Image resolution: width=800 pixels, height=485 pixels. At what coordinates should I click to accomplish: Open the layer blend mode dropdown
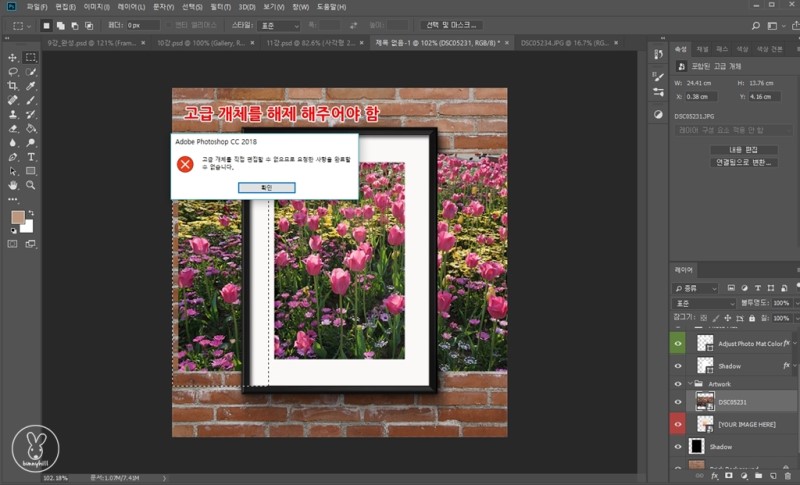point(703,302)
